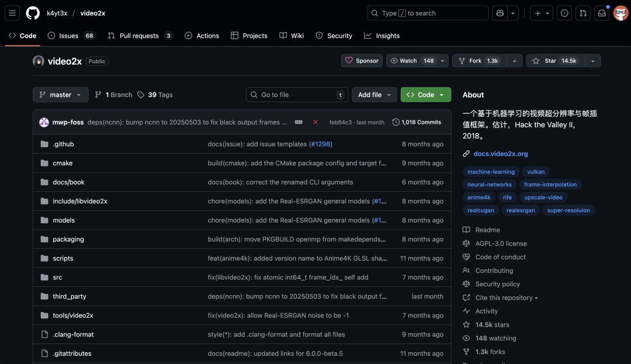Click the .clang-format file icon
Image resolution: width=631 pixels, height=364 pixels.
(x=44, y=334)
